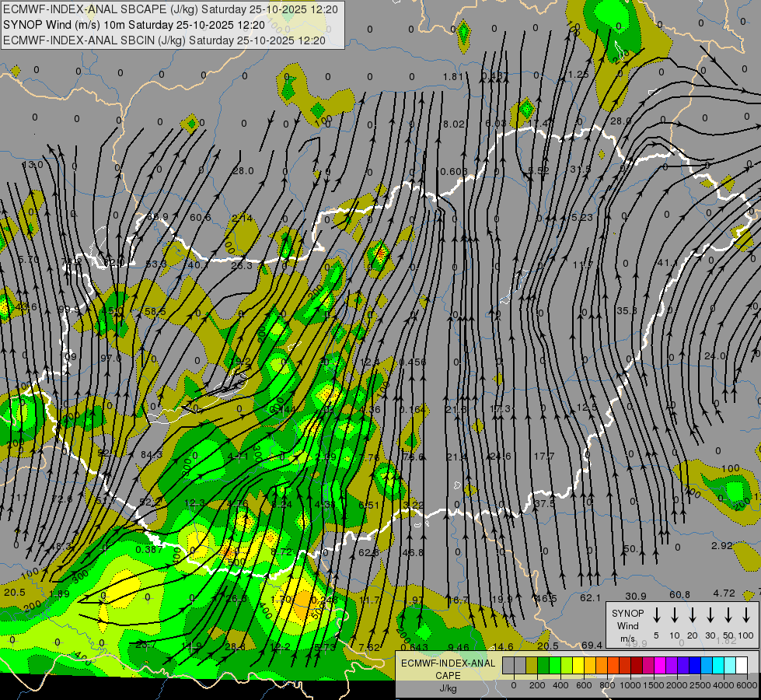
Task: Click the SYNOP Wind m/s legend label
Action: (627, 626)
